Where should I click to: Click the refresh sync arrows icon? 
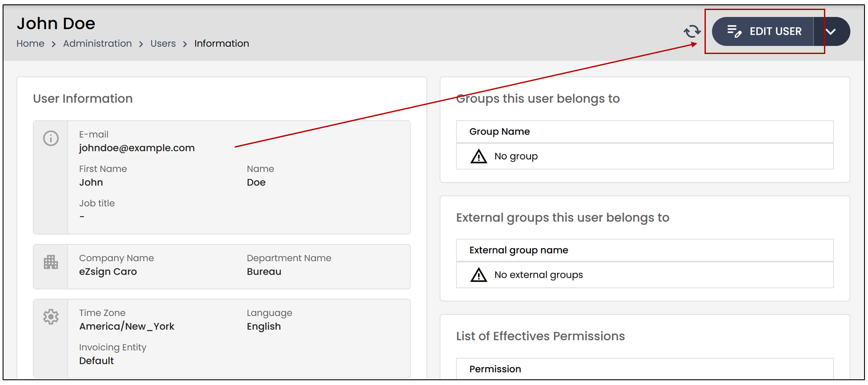coord(692,31)
